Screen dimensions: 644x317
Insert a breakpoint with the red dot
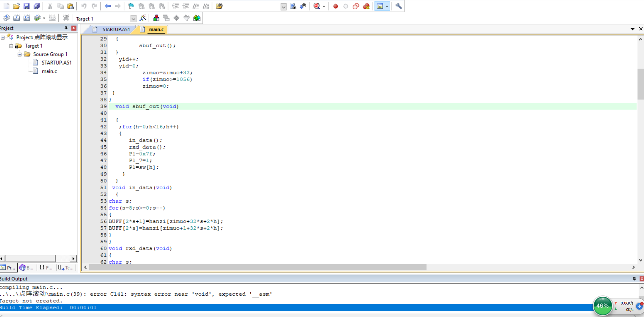click(336, 6)
